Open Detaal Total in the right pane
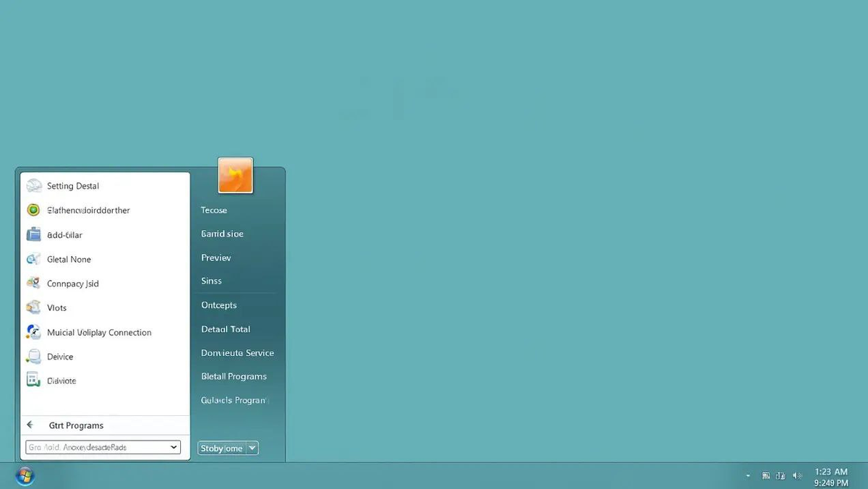Viewport: 868px width, 489px height. (x=226, y=329)
